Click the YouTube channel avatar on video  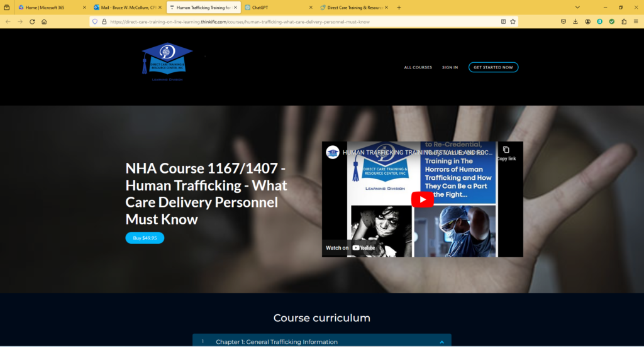333,152
